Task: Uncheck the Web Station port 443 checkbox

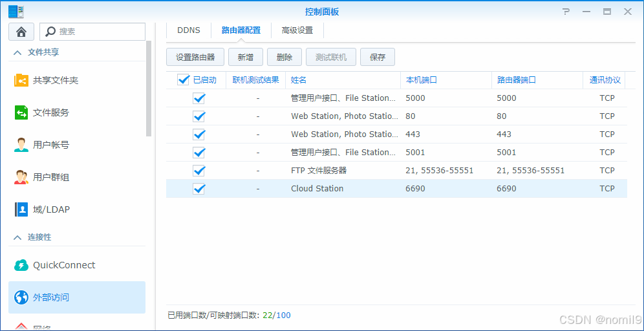Action: [199, 134]
